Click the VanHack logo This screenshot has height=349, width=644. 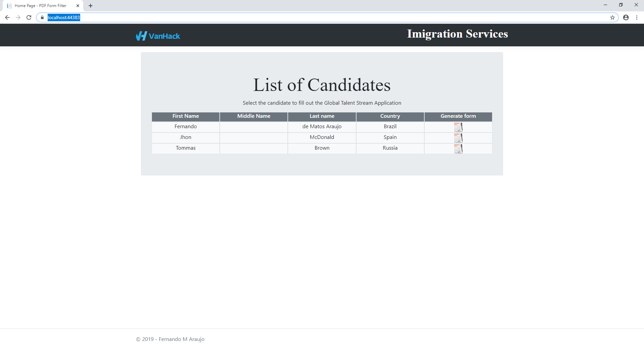158,36
